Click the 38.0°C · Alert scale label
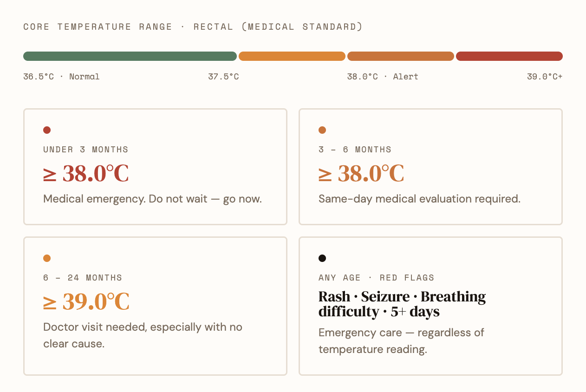The image size is (586, 392). pos(383,77)
